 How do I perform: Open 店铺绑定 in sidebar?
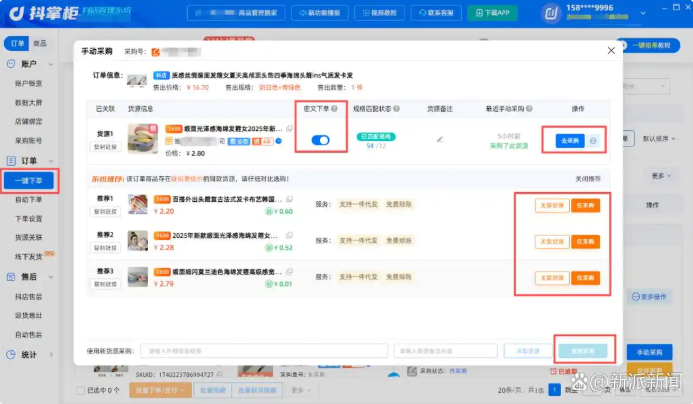click(x=29, y=122)
